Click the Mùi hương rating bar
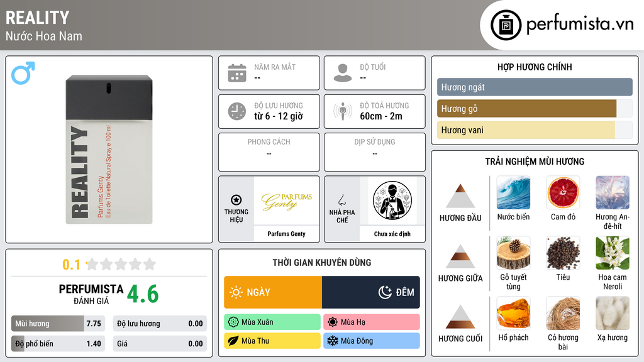 point(58,324)
